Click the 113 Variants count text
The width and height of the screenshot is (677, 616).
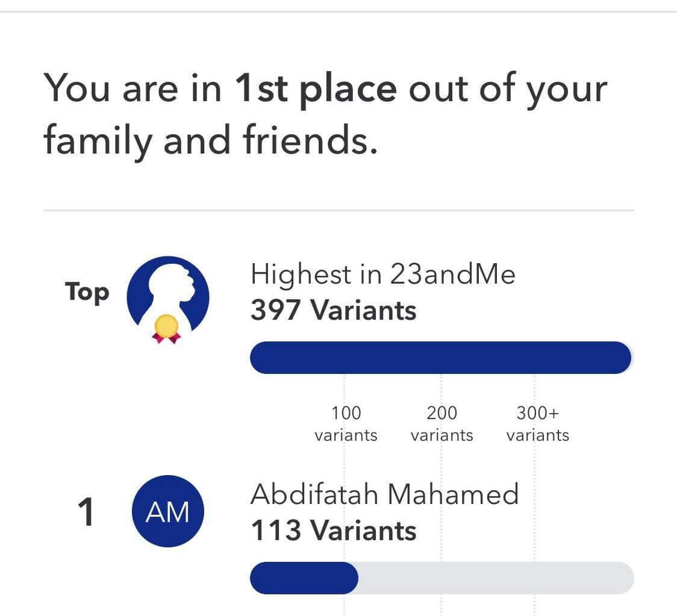[x=333, y=530]
